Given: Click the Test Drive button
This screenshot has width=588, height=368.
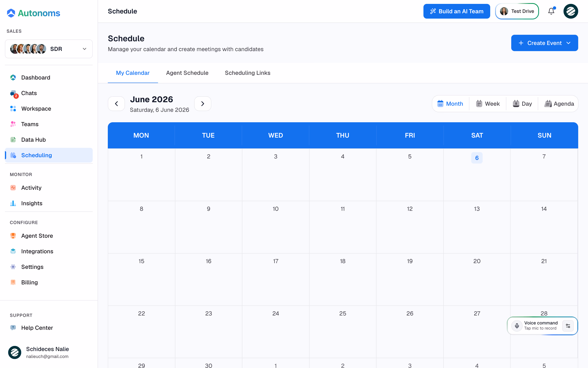Looking at the screenshot, I should pyautogui.click(x=517, y=11).
